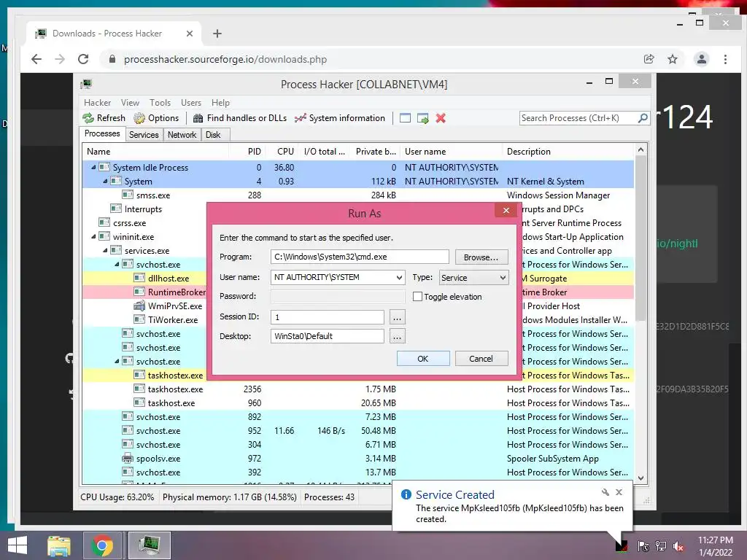Close the Service Created notification
Screen dimensions: 747x560
click(x=619, y=492)
